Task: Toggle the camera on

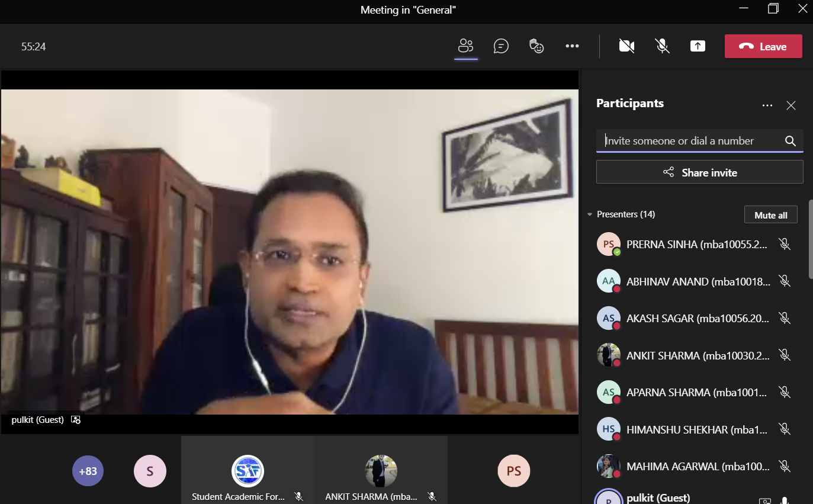Action: 626,46
